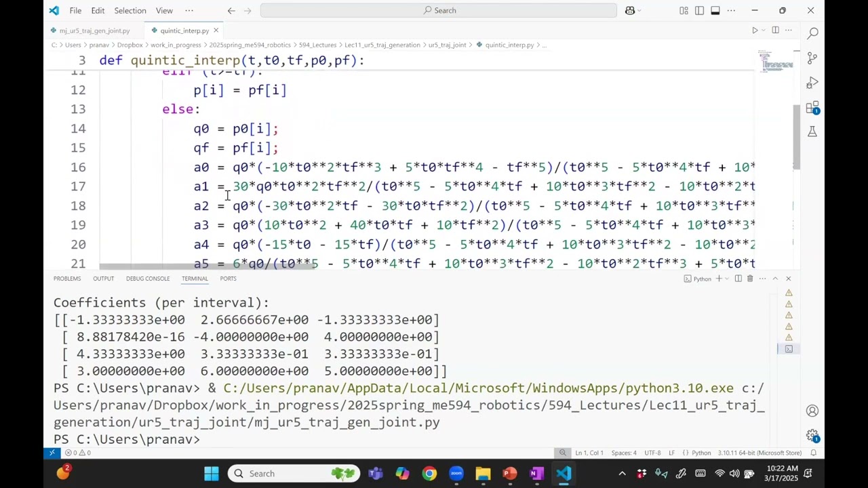Open terminal panel More Actions ellipsis
This screenshot has width=868, height=488.
762,279
